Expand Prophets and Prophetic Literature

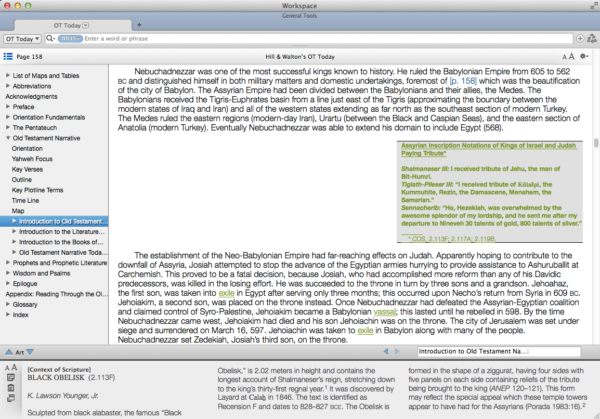coord(8,262)
